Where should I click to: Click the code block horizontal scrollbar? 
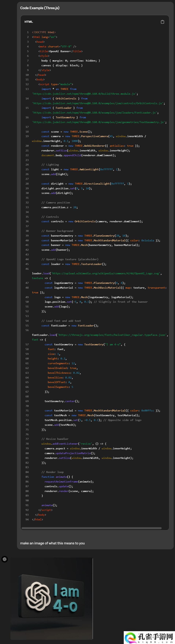tap(92, 528)
